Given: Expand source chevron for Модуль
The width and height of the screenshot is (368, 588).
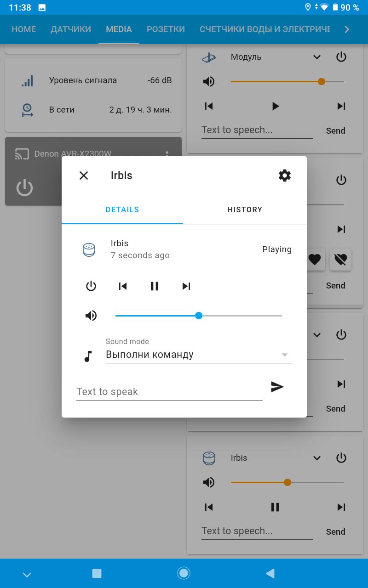Looking at the screenshot, I should (317, 57).
